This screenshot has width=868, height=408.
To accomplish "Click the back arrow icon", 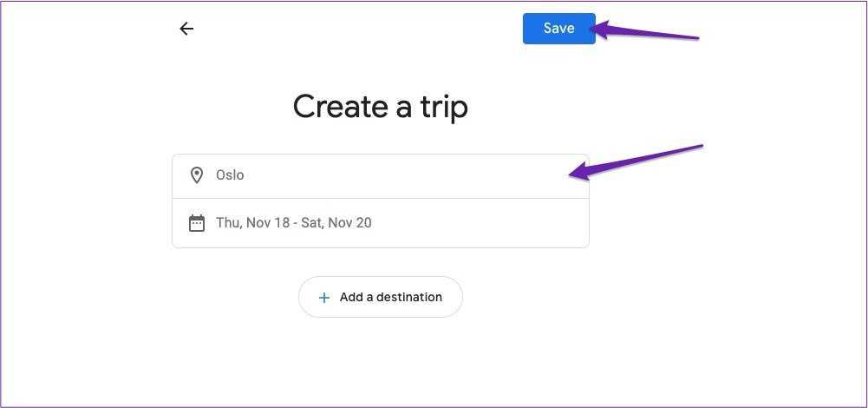I will pos(186,29).
